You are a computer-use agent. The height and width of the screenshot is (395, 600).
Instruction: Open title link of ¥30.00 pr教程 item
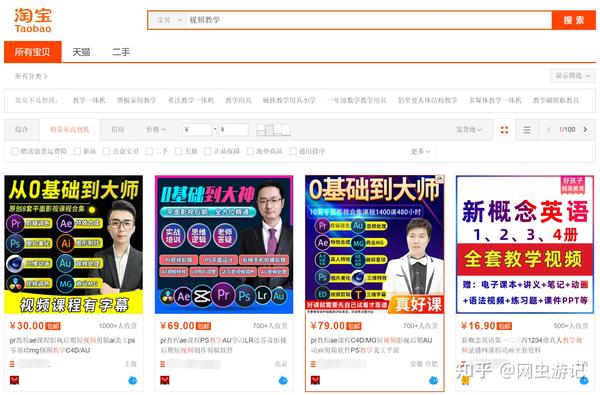pyautogui.click(x=73, y=345)
